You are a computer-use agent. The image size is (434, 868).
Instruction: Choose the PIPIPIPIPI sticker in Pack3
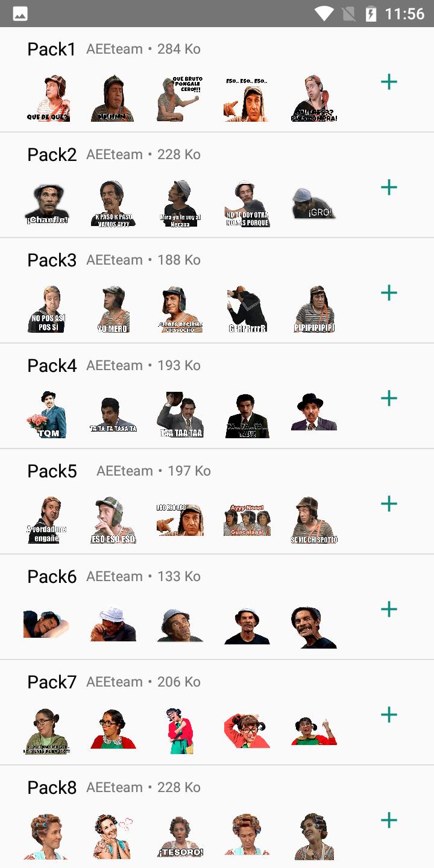(314, 309)
